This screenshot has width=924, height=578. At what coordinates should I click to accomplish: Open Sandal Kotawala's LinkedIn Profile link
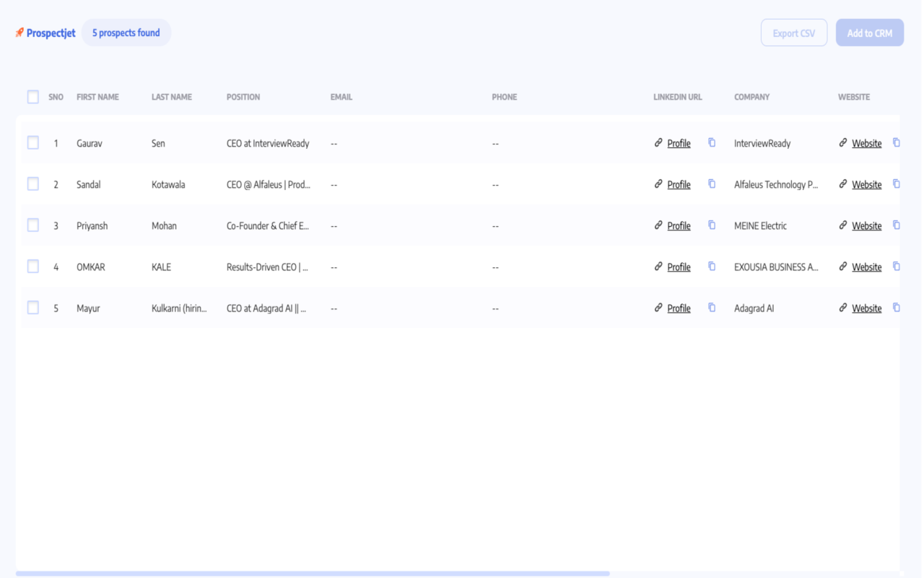(679, 184)
